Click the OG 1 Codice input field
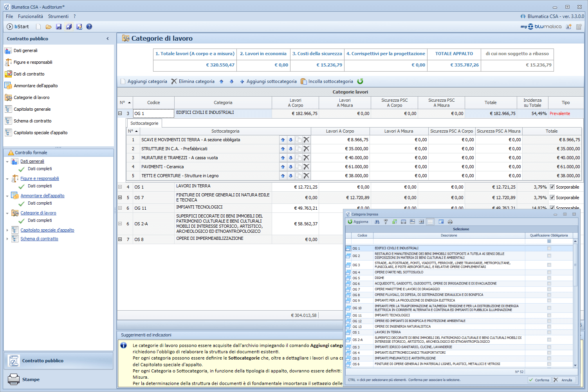Viewport: 588px width, 392px height. coord(153,113)
